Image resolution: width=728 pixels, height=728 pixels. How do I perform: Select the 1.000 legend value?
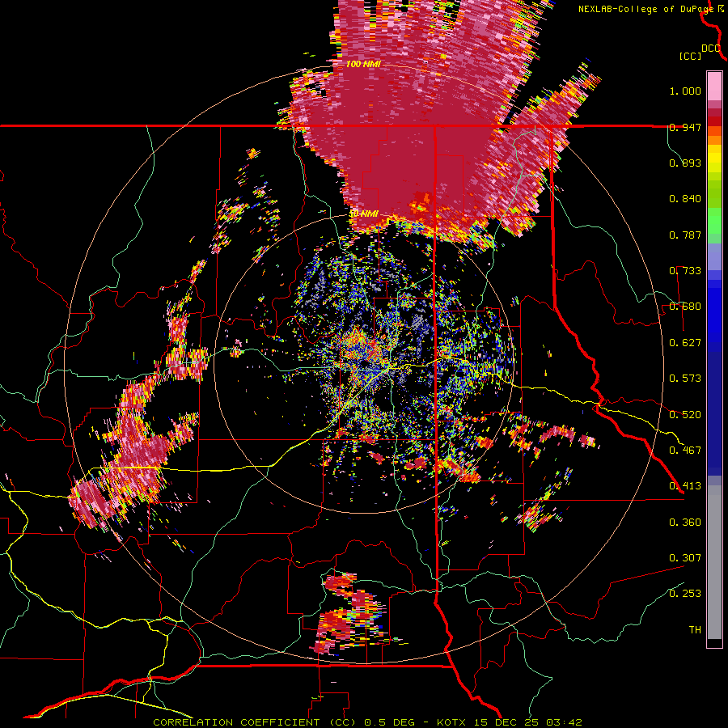(x=685, y=91)
